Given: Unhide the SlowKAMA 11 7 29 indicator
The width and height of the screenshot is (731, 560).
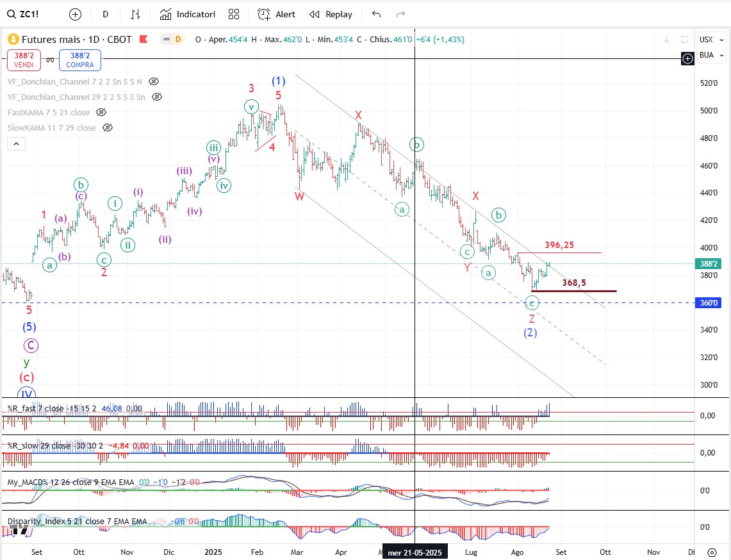Looking at the screenshot, I should pos(108,128).
